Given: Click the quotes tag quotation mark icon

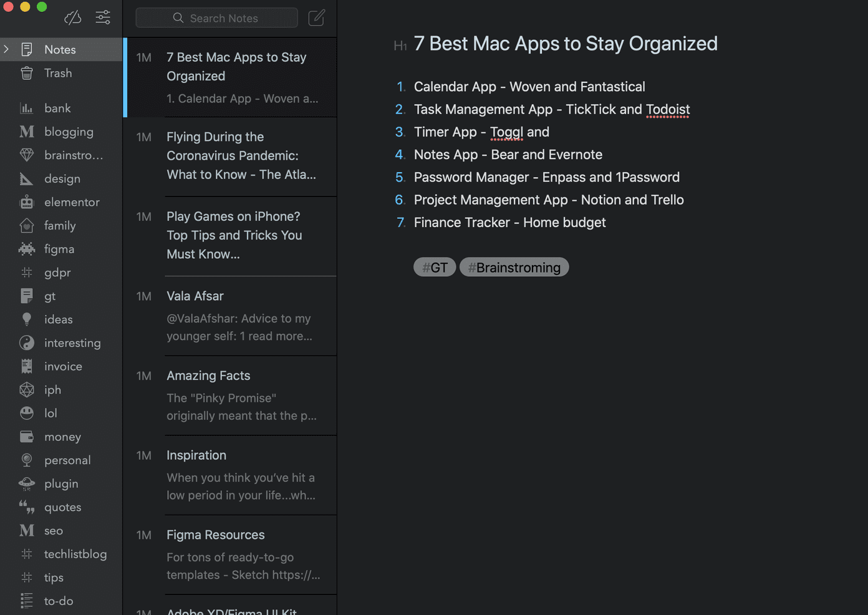Looking at the screenshot, I should pyautogui.click(x=27, y=507).
